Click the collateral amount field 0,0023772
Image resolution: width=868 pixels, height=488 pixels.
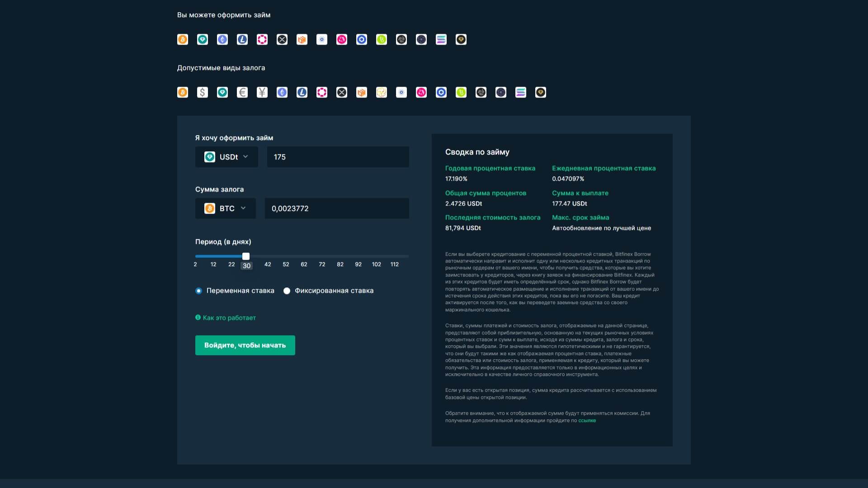(337, 208)
